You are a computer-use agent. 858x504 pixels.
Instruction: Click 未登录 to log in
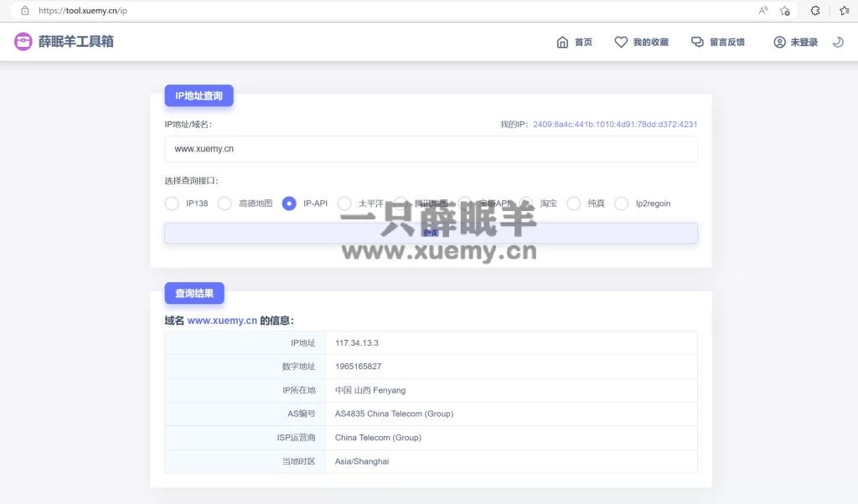[804, 42]
